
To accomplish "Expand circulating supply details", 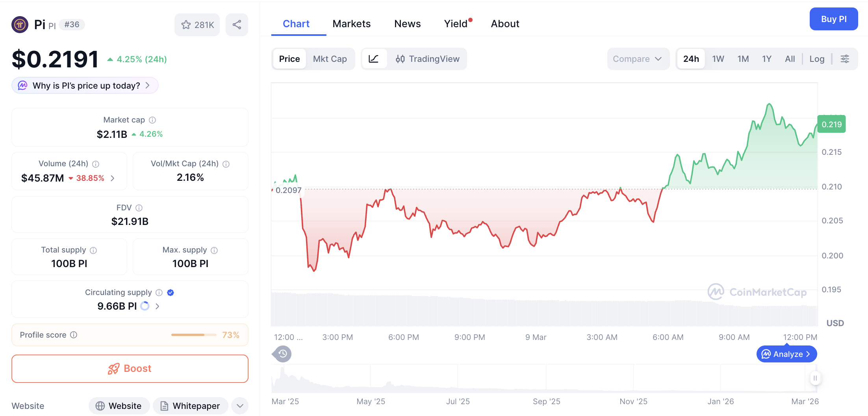I will point(157,306).
